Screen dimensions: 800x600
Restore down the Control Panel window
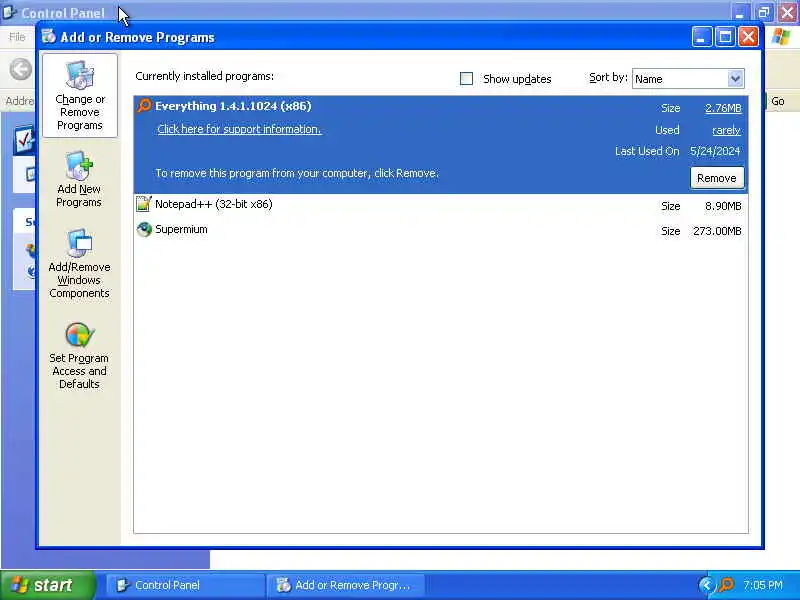[764, 12]
